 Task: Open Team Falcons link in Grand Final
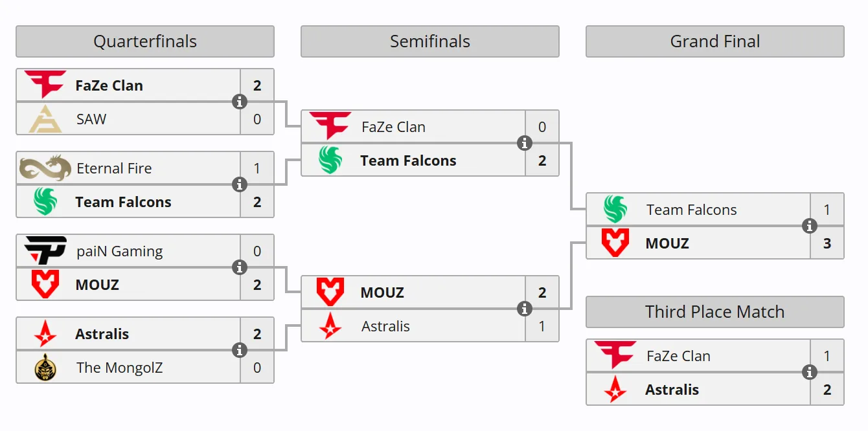click(x=692, y=210)
